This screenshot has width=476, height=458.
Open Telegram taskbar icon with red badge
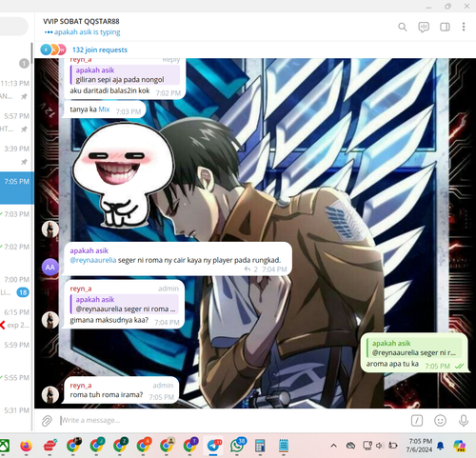pyautogui.click(x=213, y=446)
